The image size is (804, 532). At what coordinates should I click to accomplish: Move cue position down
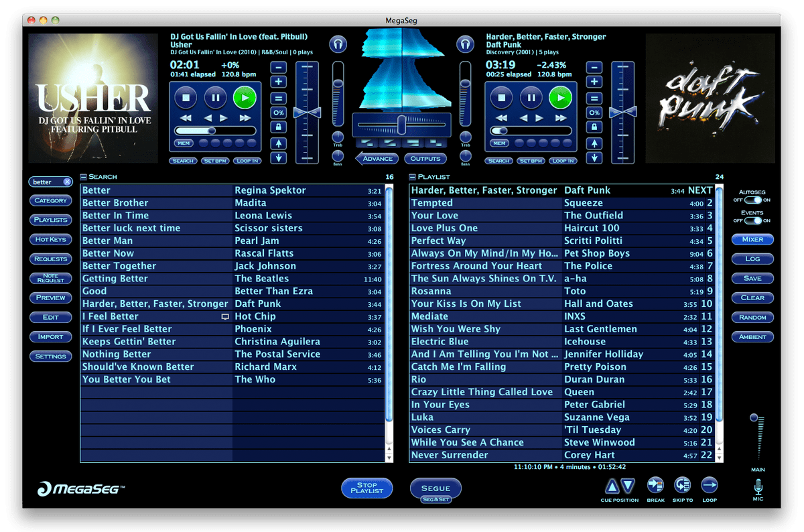(x=628, y=486)
